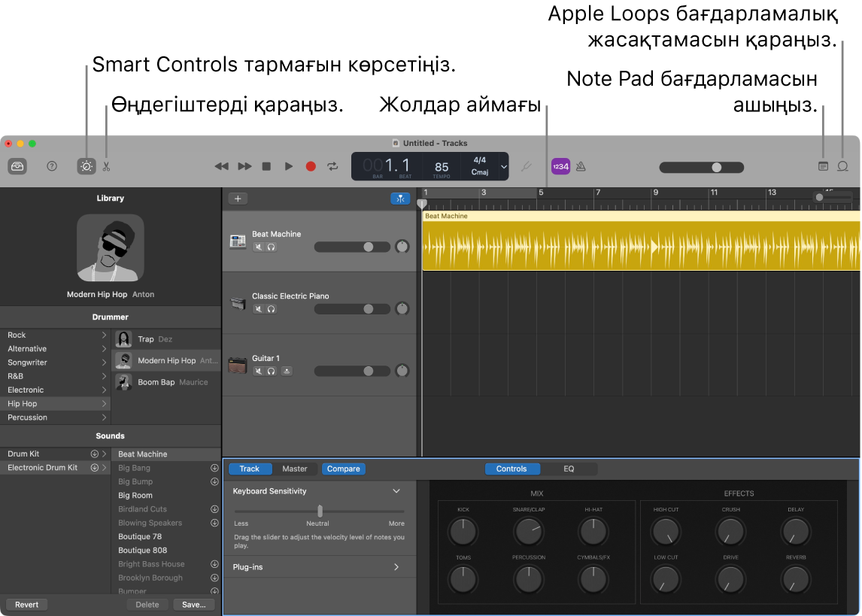Enable the Count-in 1234 icon
Viewport: 862px width, 616px height.
pos(560,166)
